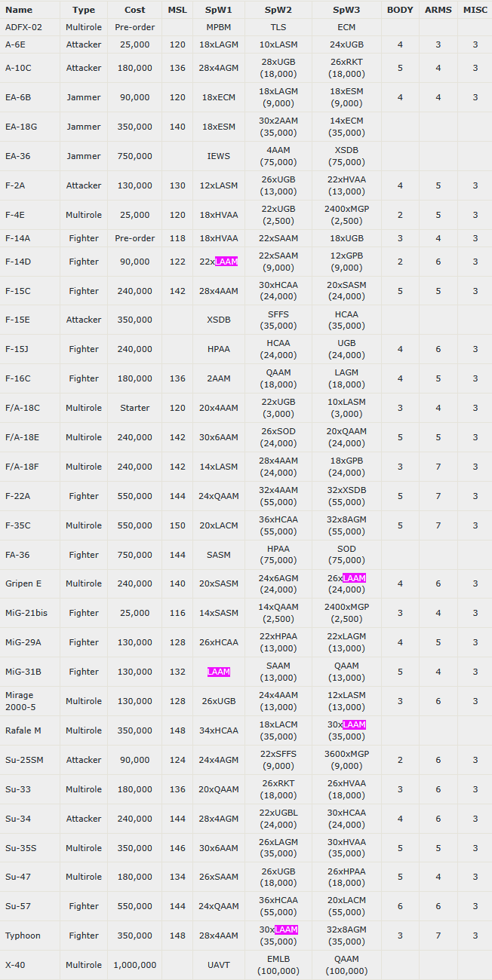The height and width of the screenshot is (980, 492).
Task: Click highlighted LAAM in Typhoon row
Action: pos(286,930)
